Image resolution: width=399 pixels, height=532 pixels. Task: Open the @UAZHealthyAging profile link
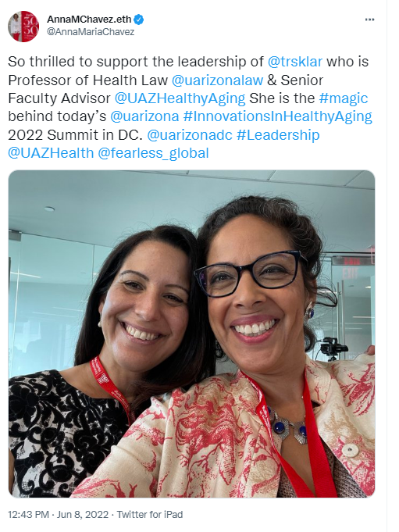[x=180, y=98]
